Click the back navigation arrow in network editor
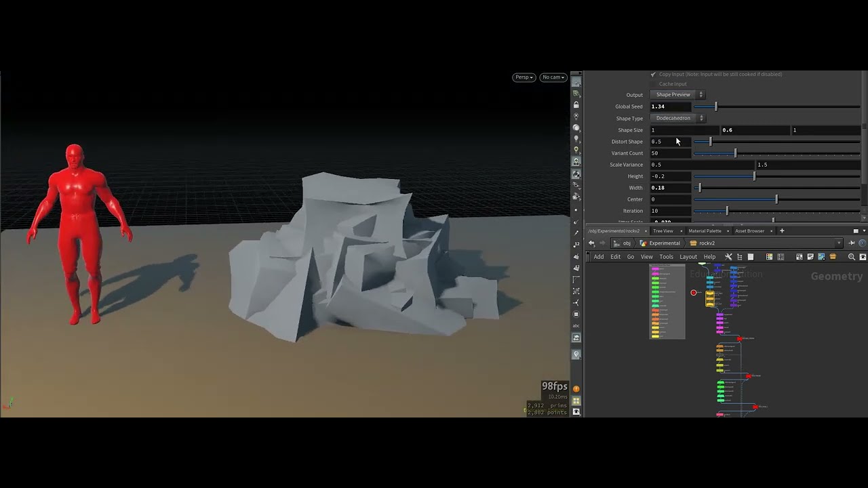 click(x=591, y=243)
